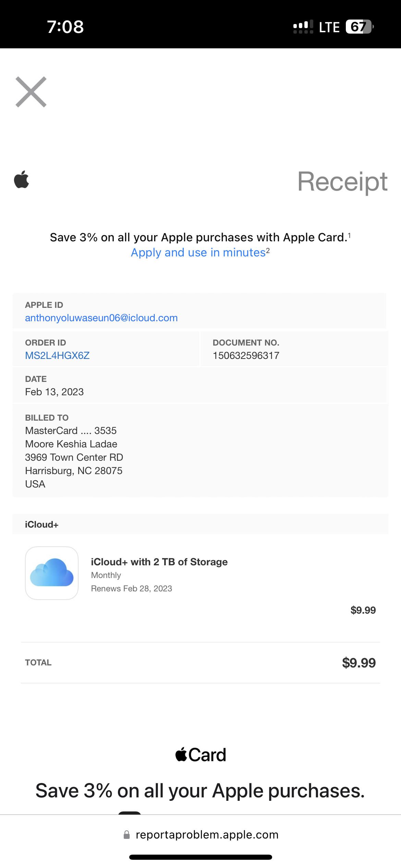Screen dimensions: 401x868
Task: Tap the lock icon in address bar
Action: point(127,835)
